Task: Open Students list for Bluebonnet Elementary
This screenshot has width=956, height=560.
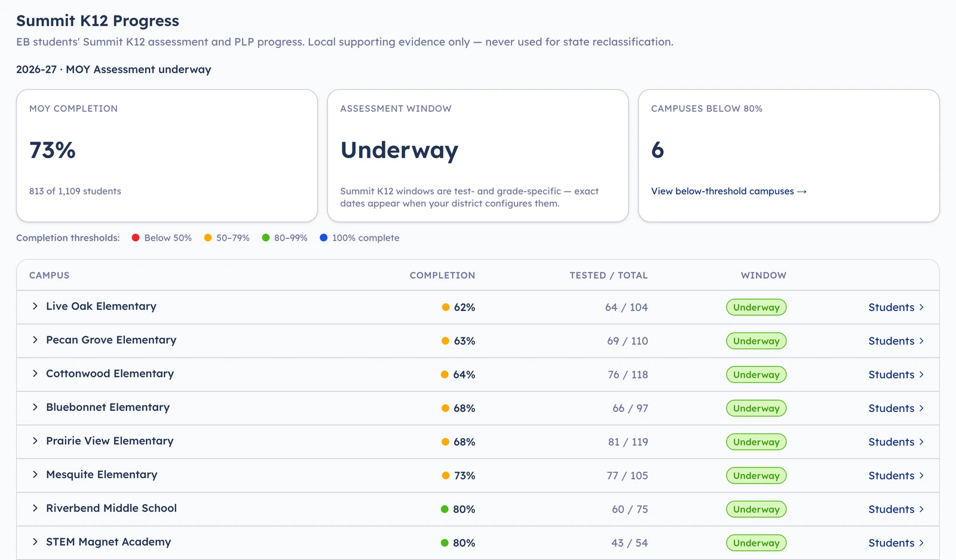Action: (x=896, y=408)
